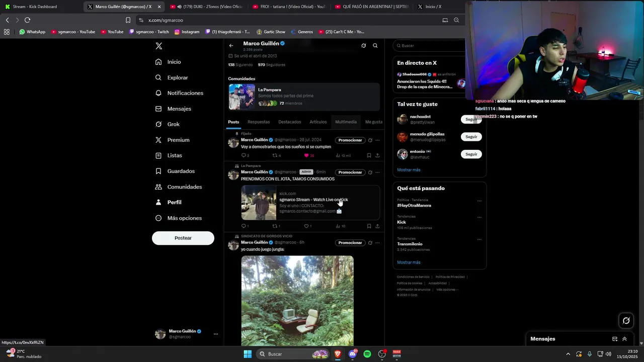644x362 pixels.
Task: Expand the Mensajes drawer
Action: (x=624, y=339)
